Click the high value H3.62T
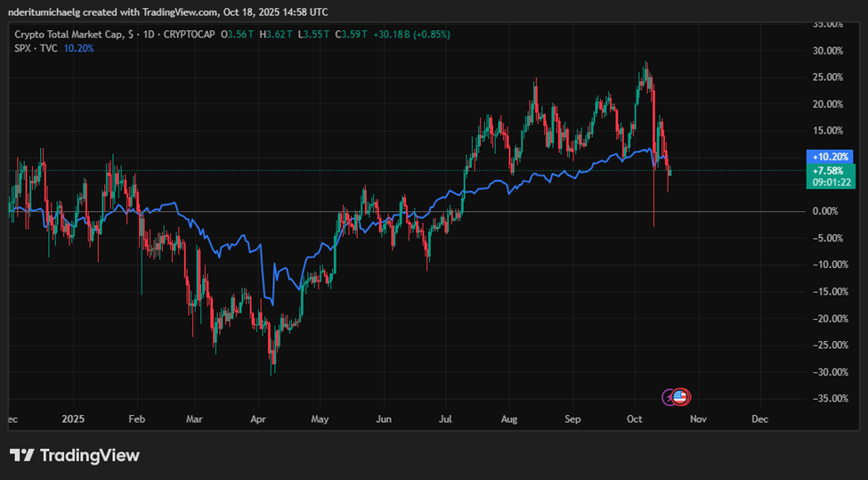The width and height of the screenshot is (868, 480). (x=275, y=35)
